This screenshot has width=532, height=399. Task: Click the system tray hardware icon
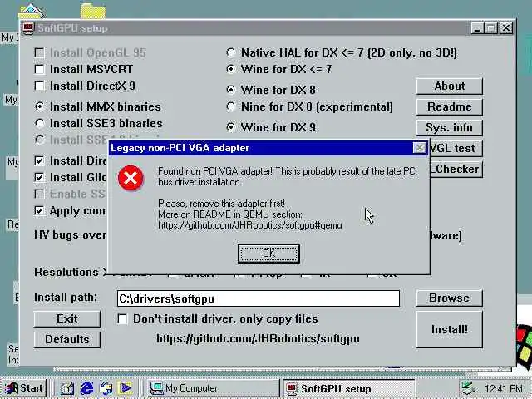click(470, 388)
